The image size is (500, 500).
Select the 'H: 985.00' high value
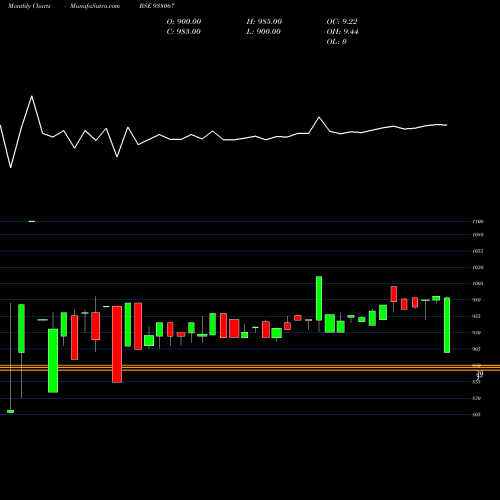(264, 22)
